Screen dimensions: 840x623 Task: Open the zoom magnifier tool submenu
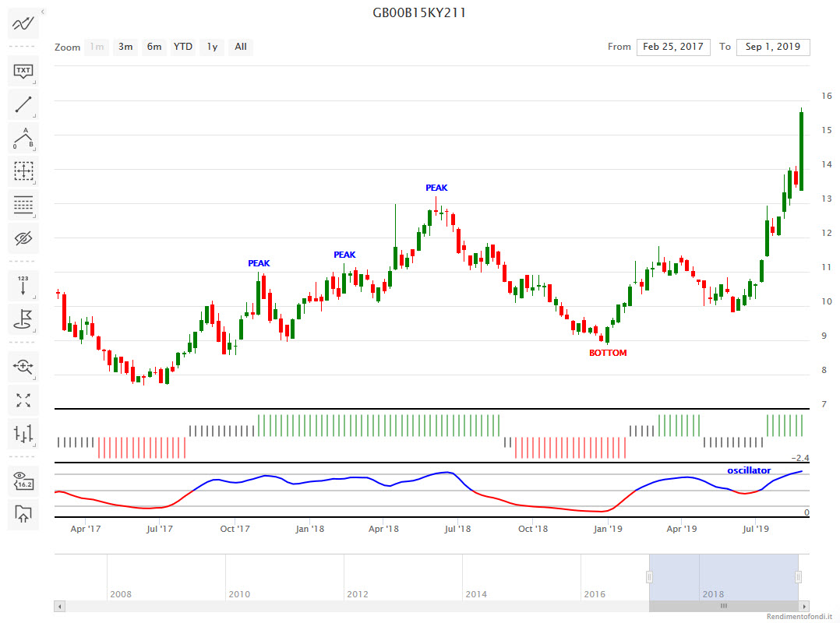(x=23, y=365)
